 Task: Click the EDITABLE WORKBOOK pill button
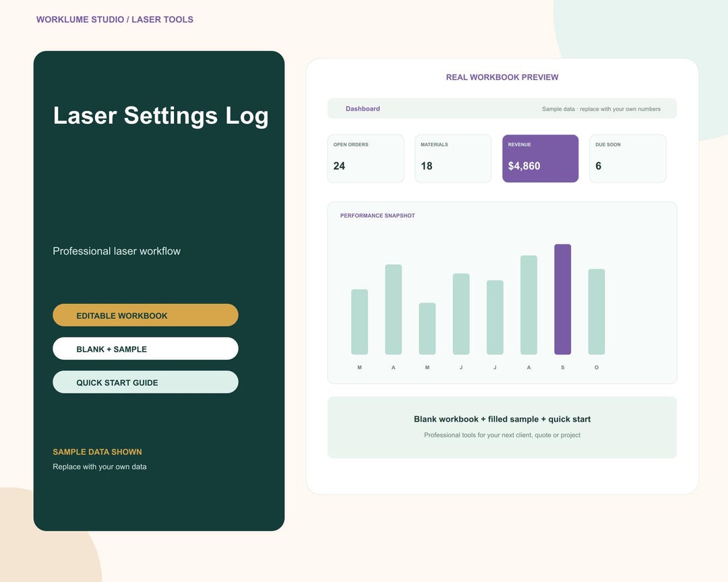click(x=146, y=315)
